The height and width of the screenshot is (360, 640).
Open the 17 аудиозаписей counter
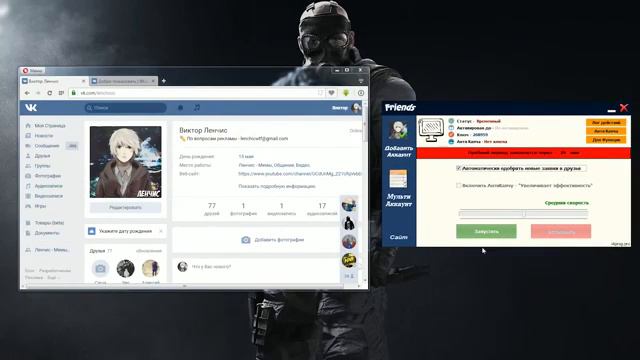tap(322, 209)
